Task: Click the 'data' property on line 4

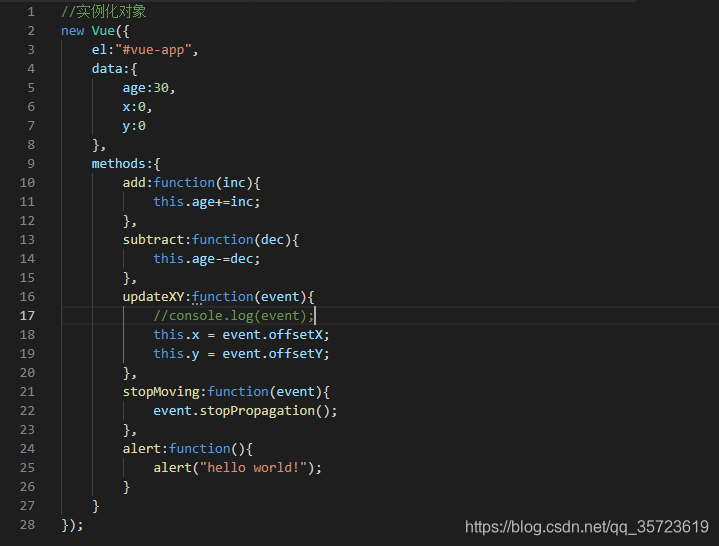Action: point(107,69)
